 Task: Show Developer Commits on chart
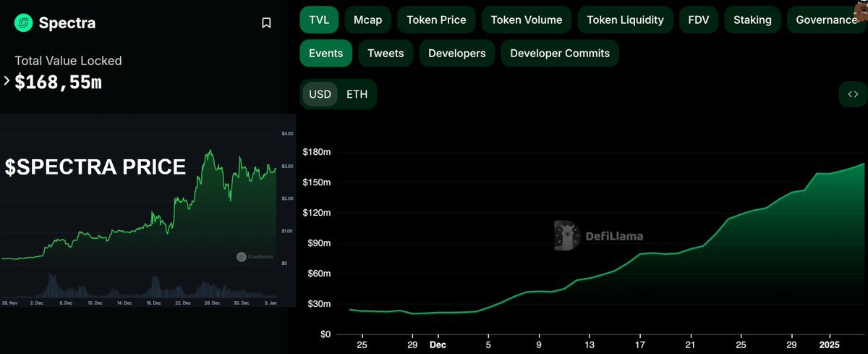point(560,54)
